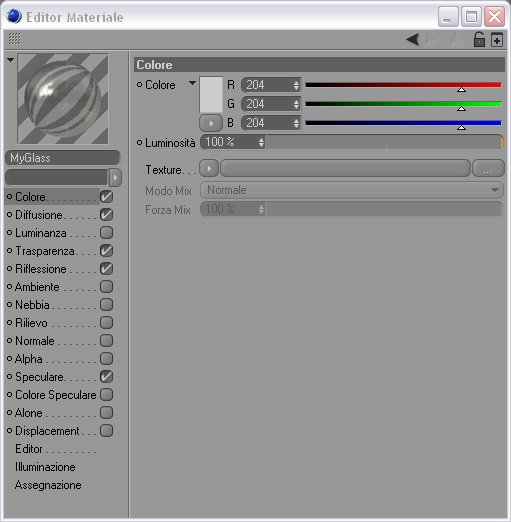Image resolution: width=511 pixels, height=522 pixels.
Task: Select the Colore channel tab
Action: (30, 197)
